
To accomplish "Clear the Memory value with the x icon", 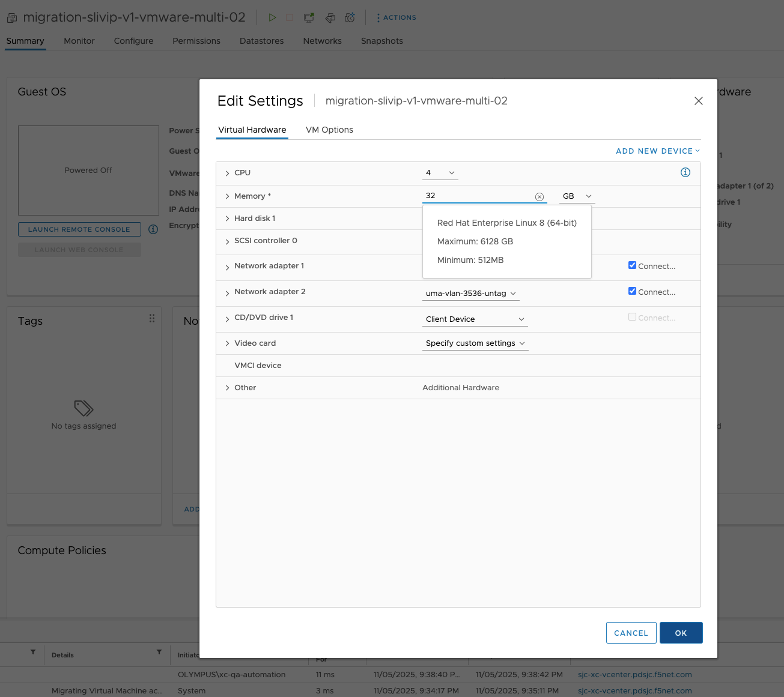I will (x=539, y=196).
